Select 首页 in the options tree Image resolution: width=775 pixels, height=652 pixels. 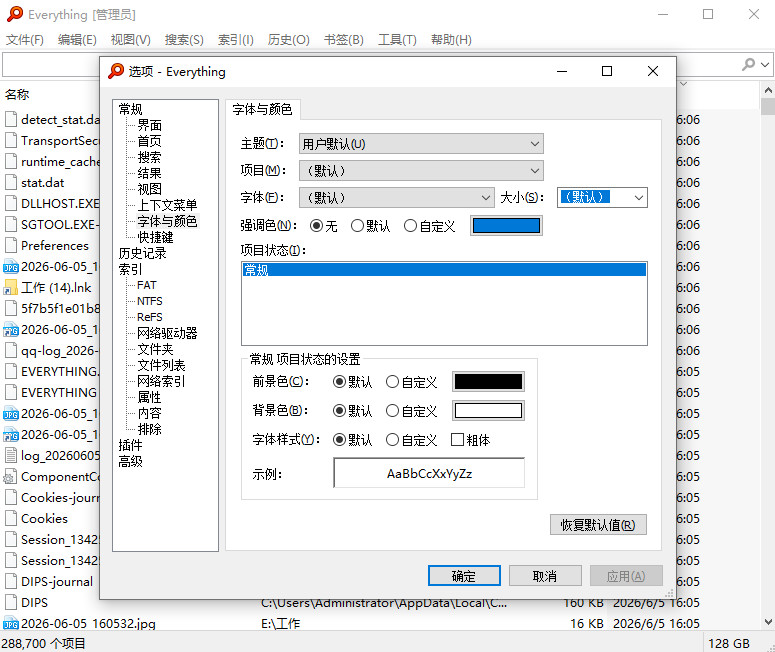pos(149,141)
